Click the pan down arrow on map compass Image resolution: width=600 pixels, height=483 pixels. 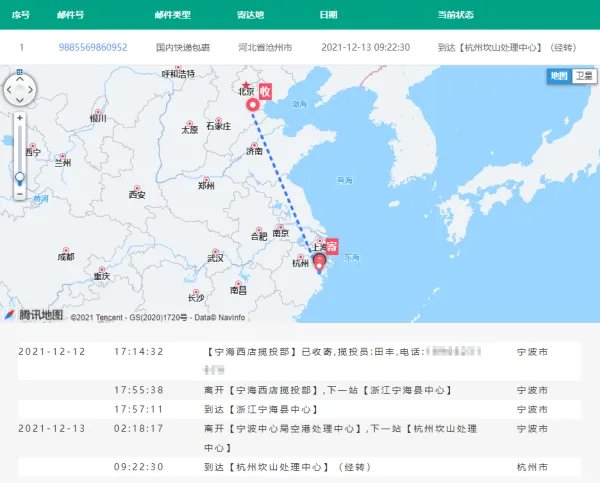coord(20,100)
